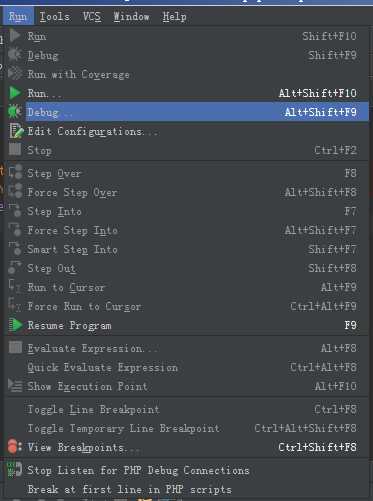Click the green Resume Program icon

[x=16, y=325]
